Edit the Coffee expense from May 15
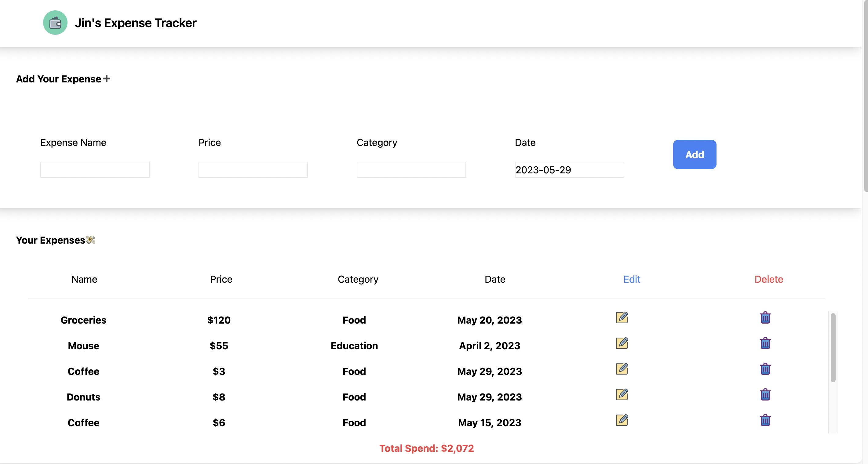The width and height of the screenshot is (868, 464). [622, 420]
